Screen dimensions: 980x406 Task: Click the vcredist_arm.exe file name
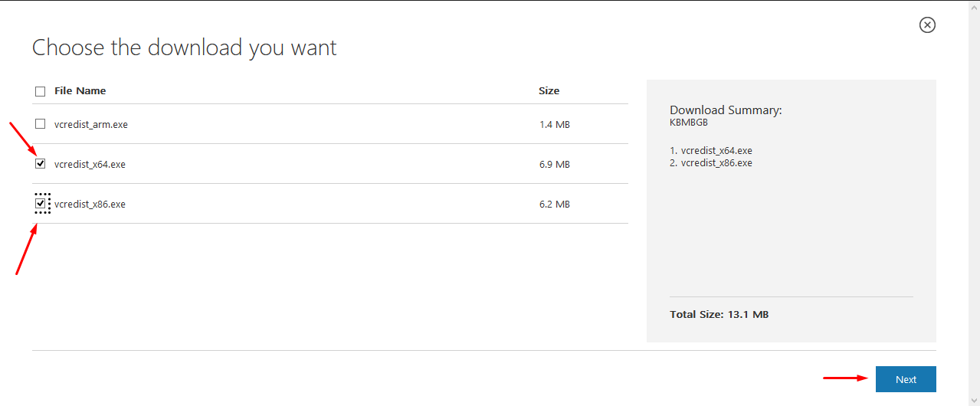[91, 124]
